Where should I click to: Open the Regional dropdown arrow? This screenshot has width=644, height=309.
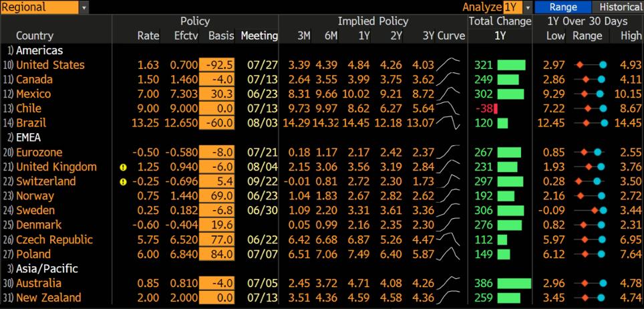[x=84, y=7]
